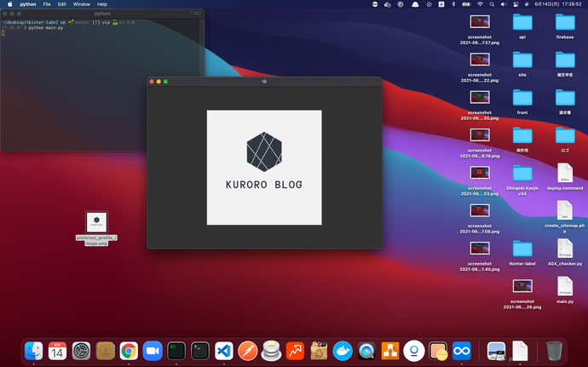Open the Contacts app in the Dock
This screenshot has height=367, width=588.
click(x=105, y=352)
